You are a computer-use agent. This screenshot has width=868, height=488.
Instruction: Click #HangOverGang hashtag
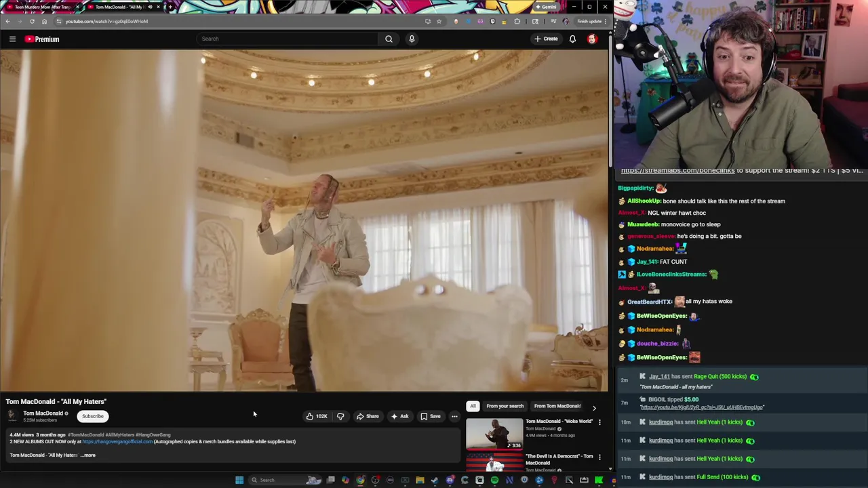click(153, 434)
